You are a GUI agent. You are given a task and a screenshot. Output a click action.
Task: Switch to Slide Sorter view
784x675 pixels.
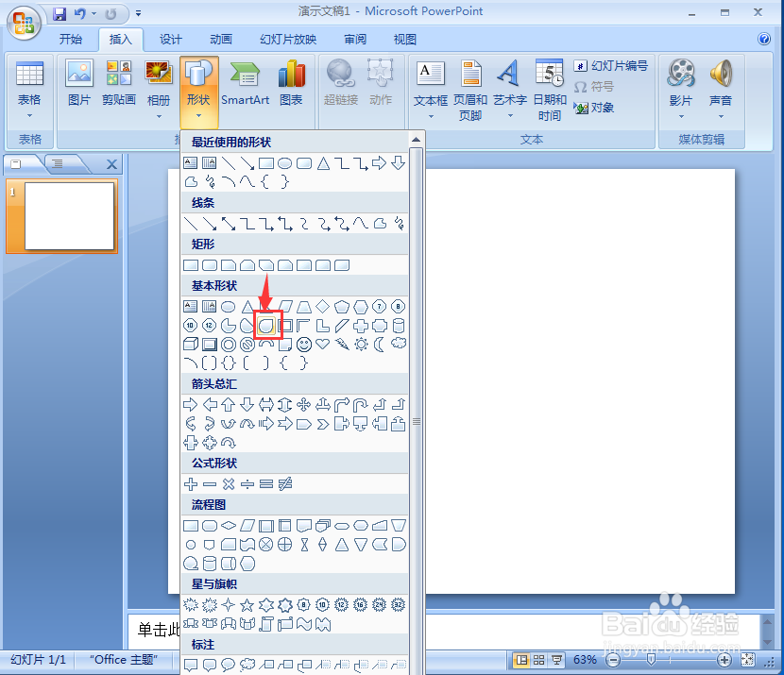(x=539, y=660)
